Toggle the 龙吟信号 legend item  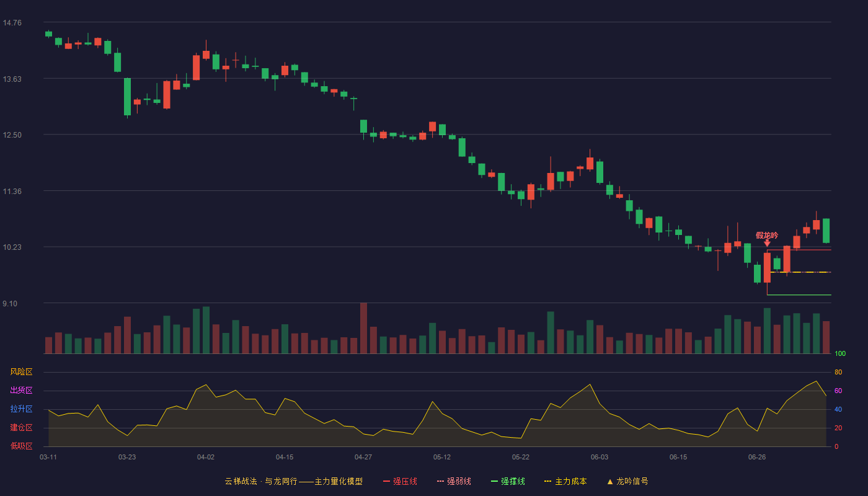(627, 481)
